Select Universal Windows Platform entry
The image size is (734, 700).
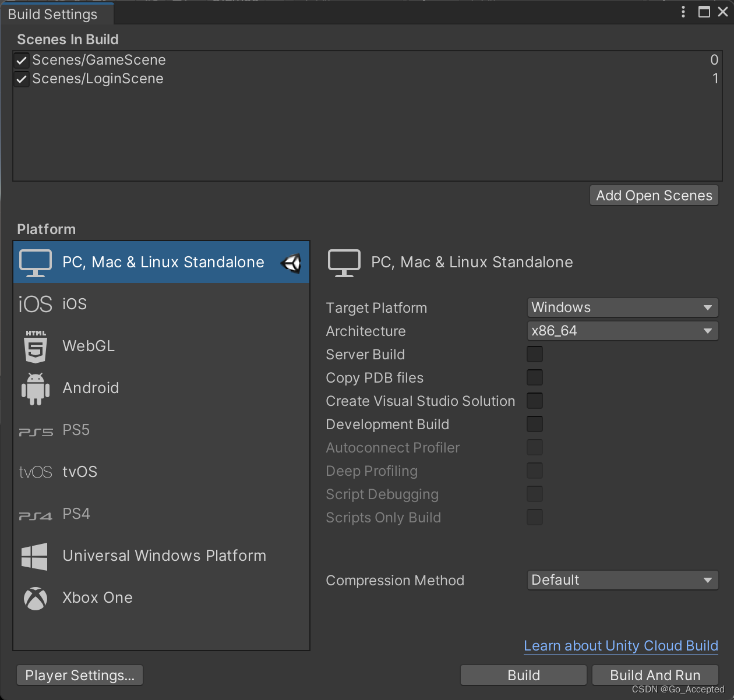pos(161,556)
